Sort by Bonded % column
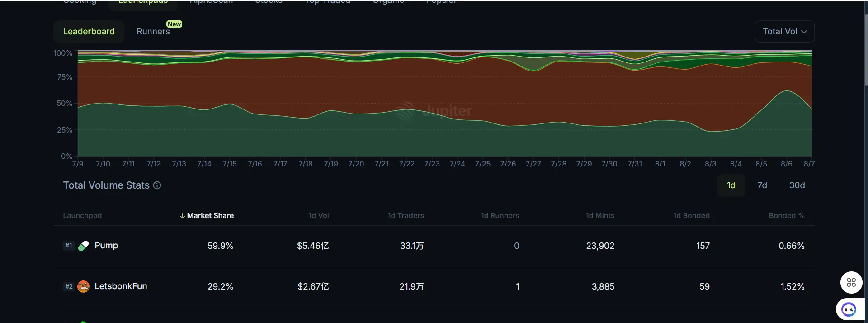Screen dimensions: 868x323 point(787,215)
